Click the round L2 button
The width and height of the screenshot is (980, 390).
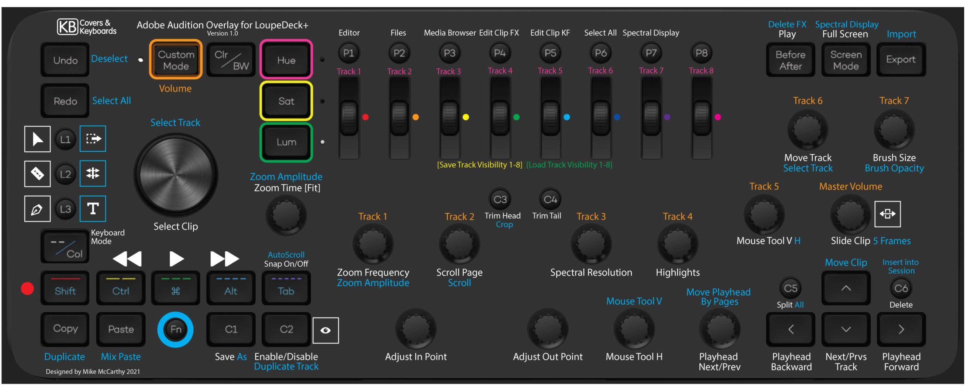pos(65,174)
